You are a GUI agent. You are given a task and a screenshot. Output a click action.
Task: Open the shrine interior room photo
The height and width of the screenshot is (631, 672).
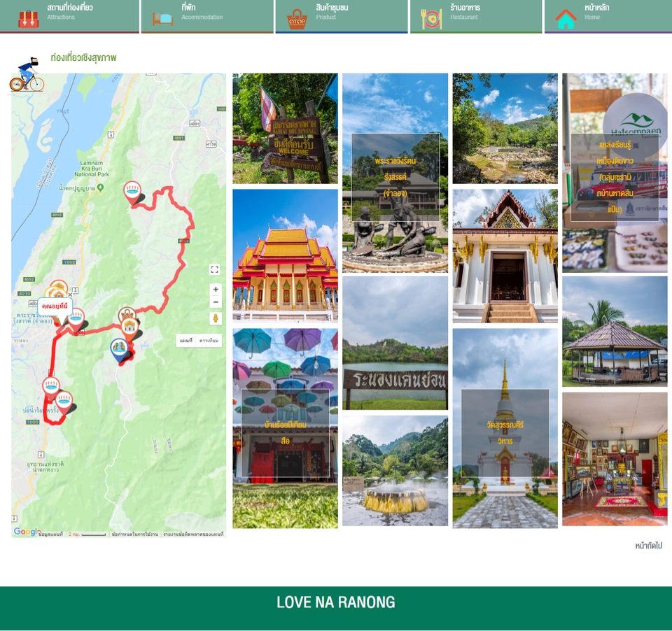(615, 459)
